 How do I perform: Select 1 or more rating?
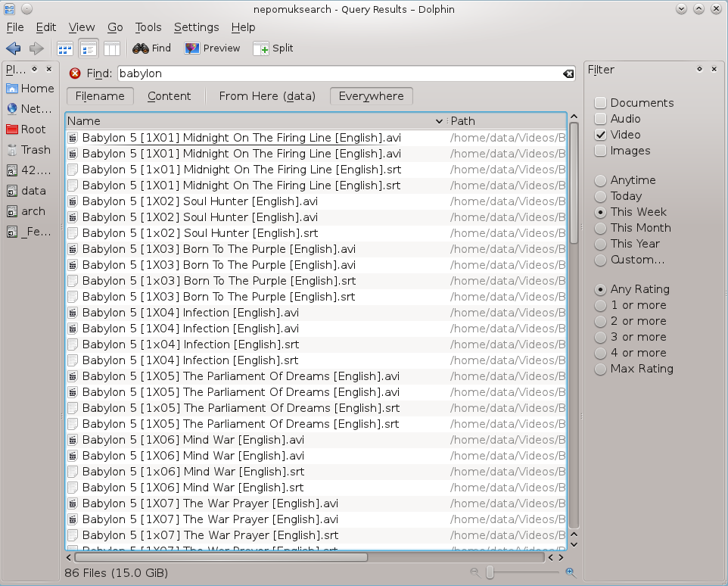[630, 305]
